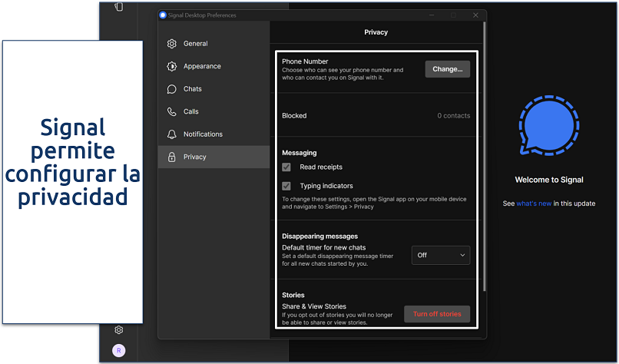This screenshot has height=364, width=619.
Task: Click the Calls phone icon
Action: (172, 112)
